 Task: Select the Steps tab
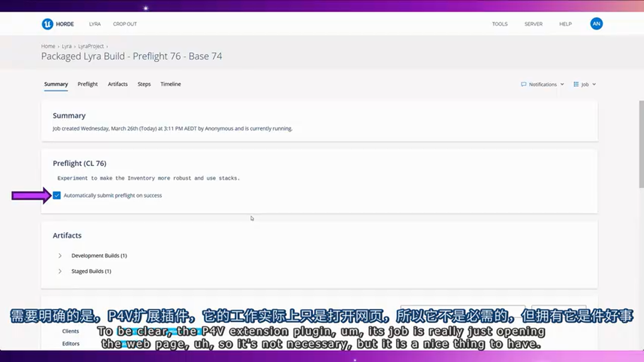click(x=144, y=84)
